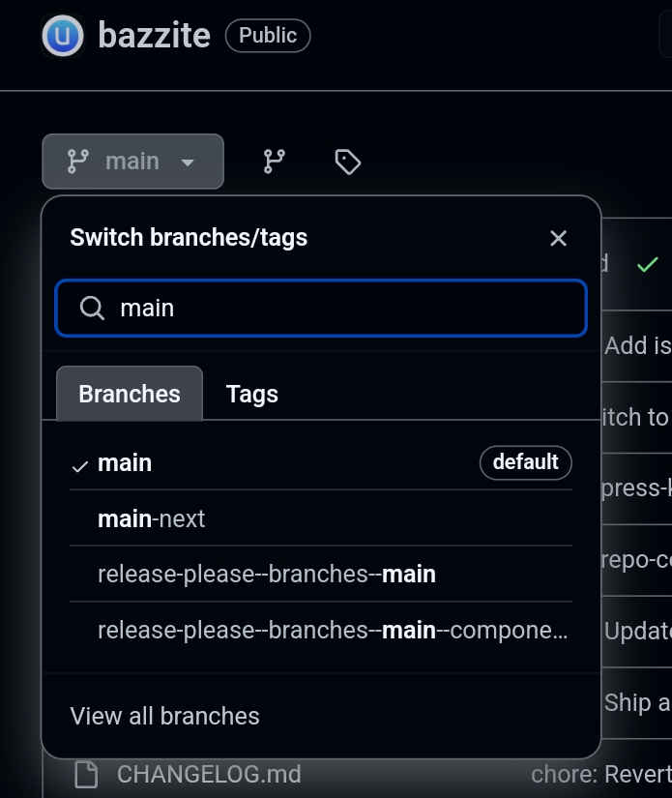
Task: Click the green commit status checkmark
Action: 647,264
